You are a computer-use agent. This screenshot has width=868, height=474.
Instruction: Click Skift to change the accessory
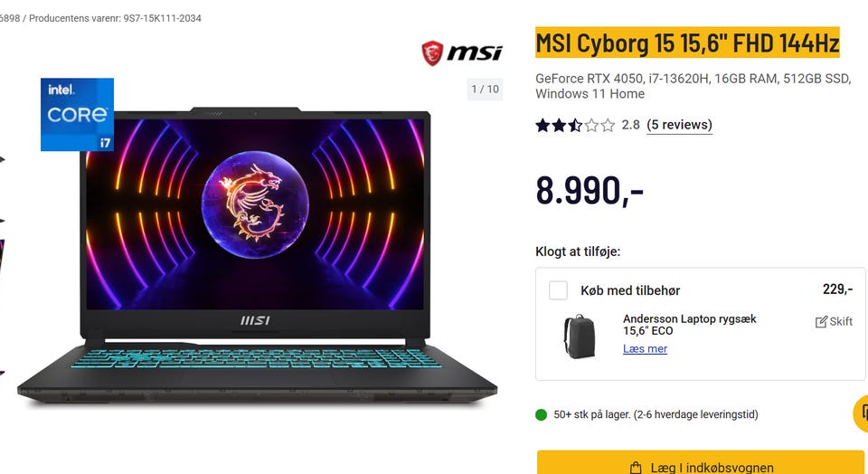834,322
